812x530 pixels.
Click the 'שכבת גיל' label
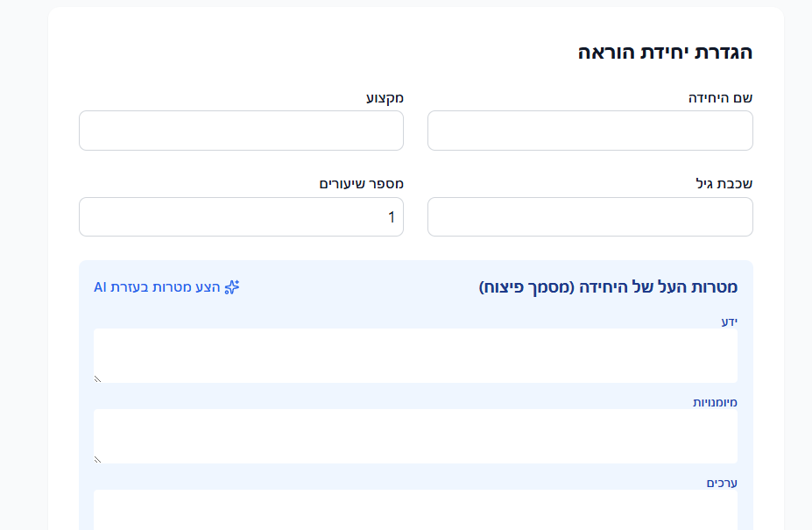[x=723, y=184]
